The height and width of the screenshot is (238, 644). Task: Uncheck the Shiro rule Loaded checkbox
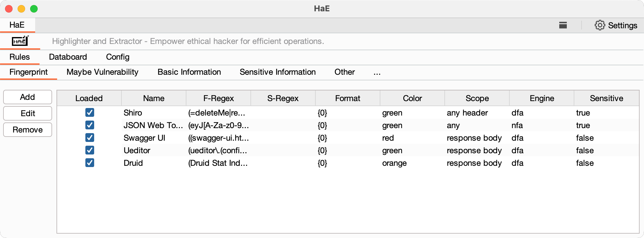click(x=90, y=113)
